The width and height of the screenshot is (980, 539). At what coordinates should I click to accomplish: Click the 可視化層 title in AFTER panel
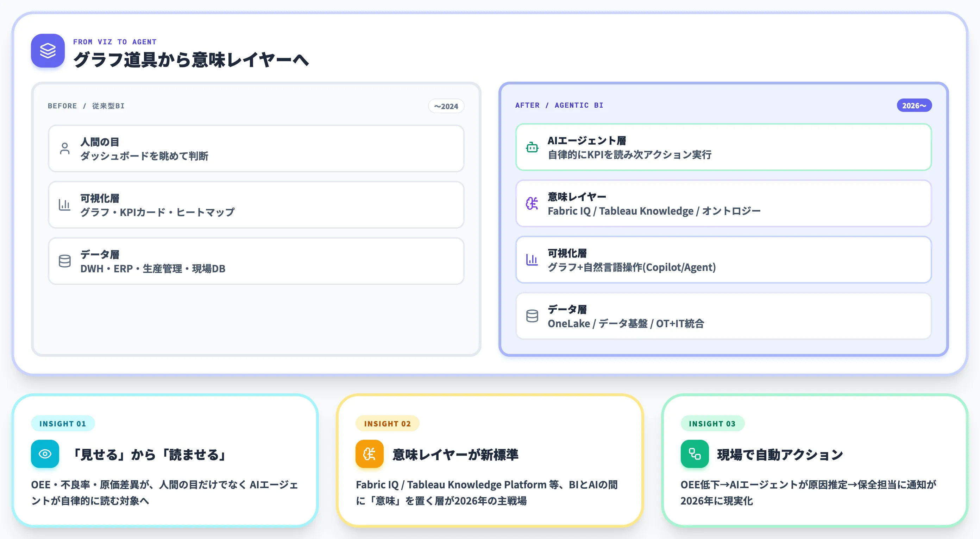tap(567, 254)
